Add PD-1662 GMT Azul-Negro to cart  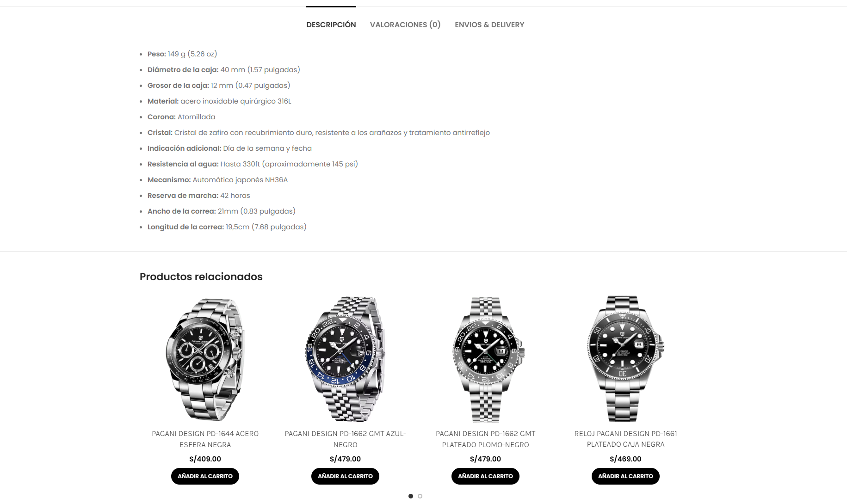(x=345, y=476)
